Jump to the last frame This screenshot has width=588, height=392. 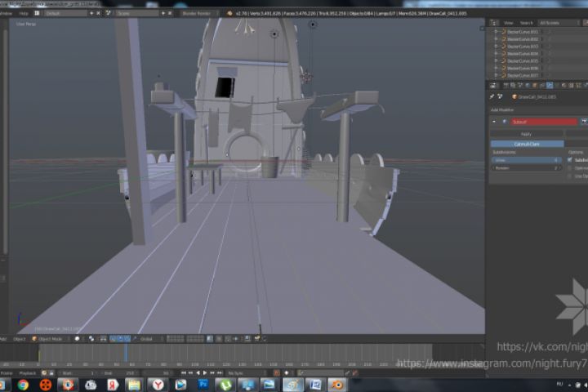[x=220, y=373]
